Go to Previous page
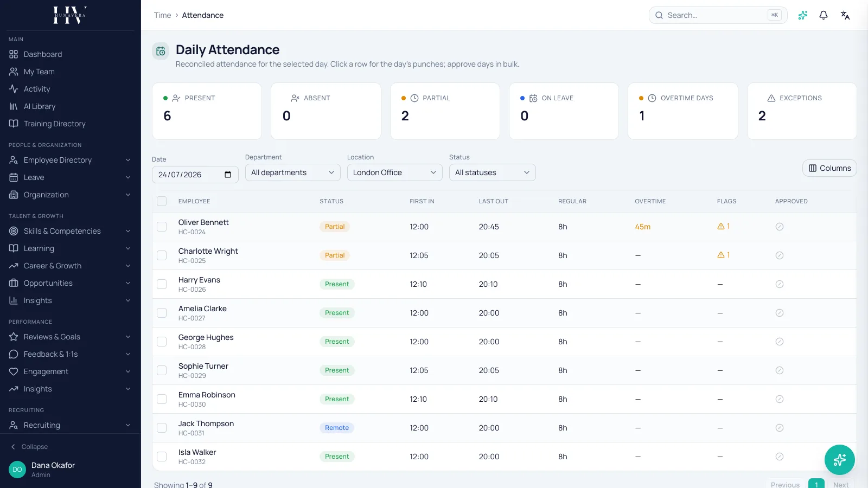This screenshot has width=868, height=488. [x=785, y=484]
